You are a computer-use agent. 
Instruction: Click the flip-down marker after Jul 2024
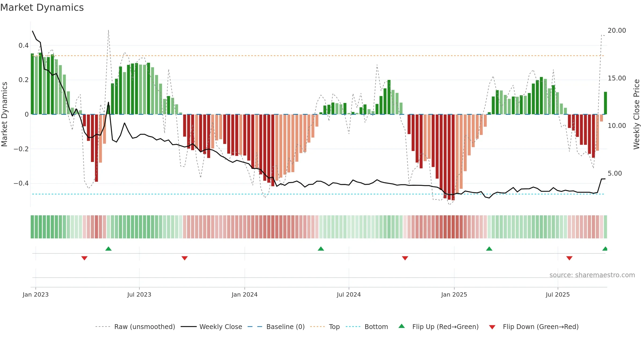point(405,258)
